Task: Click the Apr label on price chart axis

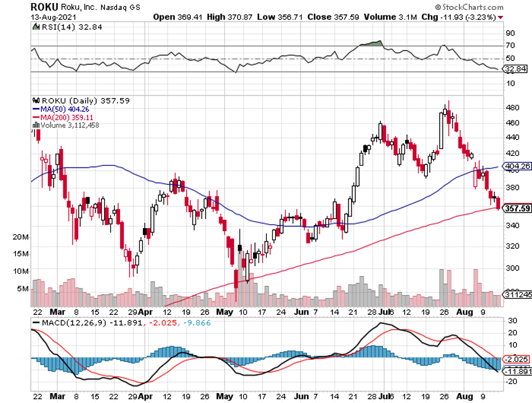Action: click(x=145, y=312)
